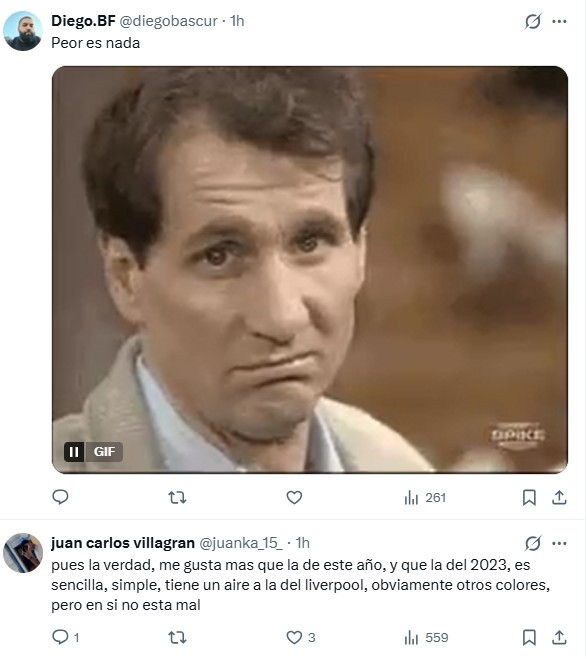The height and width of the screenshot is (657, 586).
Task: Reply to Diego.BF's tweet
Action: [60, 497]
